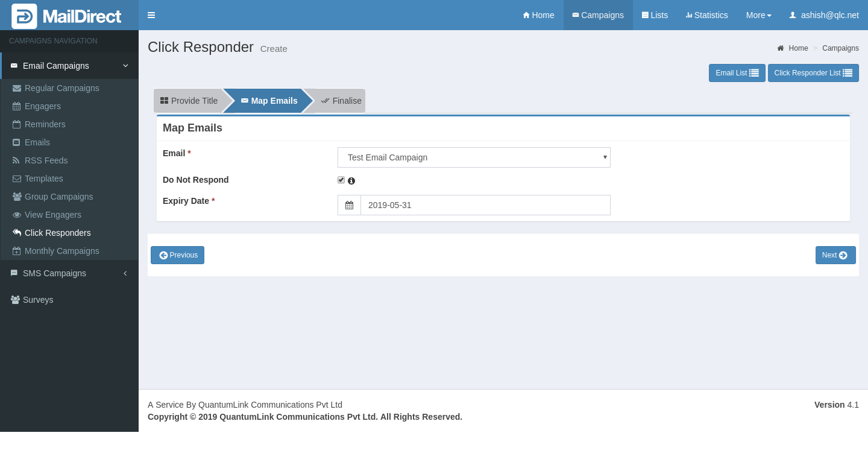Click the Next button
This screenshot has width=868, height=462.
[x=835, y=255]
